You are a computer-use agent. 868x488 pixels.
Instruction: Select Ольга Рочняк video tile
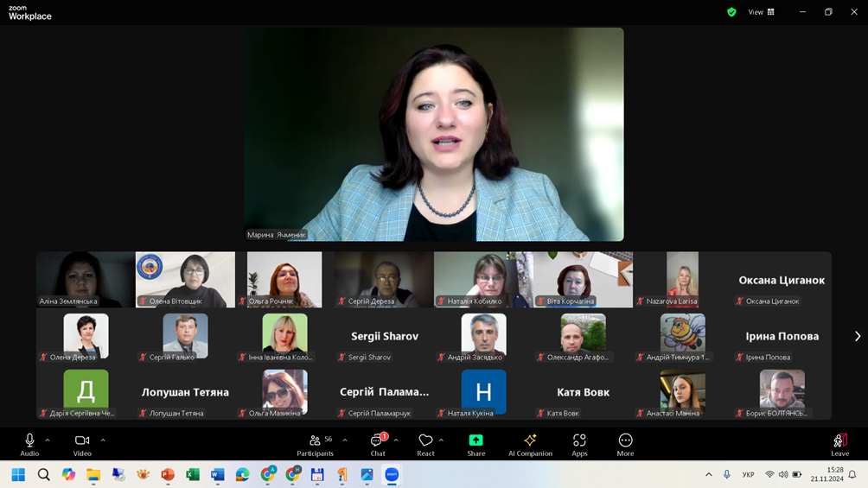click(x=284, y=279)
